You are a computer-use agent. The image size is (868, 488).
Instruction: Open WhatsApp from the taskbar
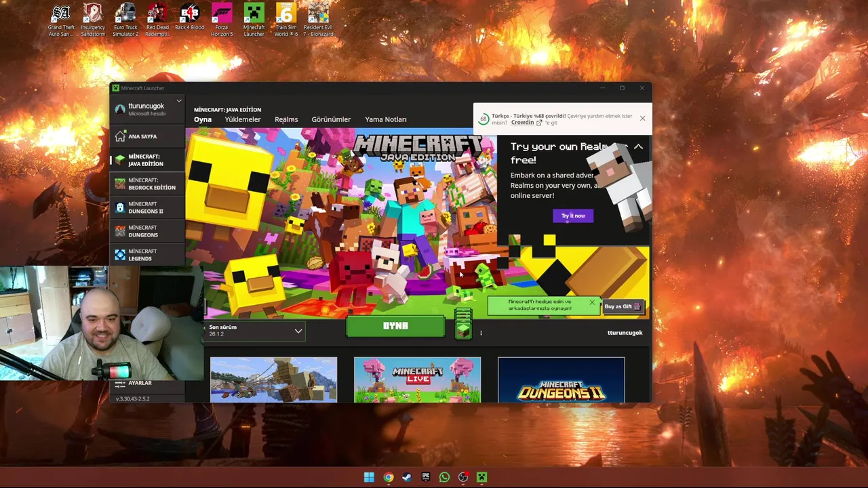[444, 477]
